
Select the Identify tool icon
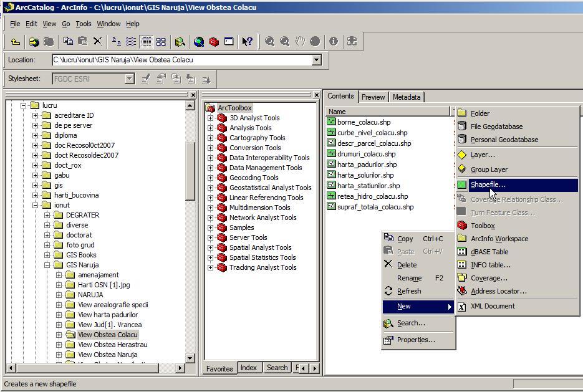(334, 42)
